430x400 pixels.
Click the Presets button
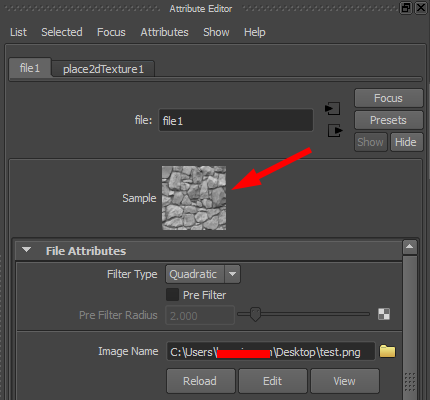[x=389, y=120]
